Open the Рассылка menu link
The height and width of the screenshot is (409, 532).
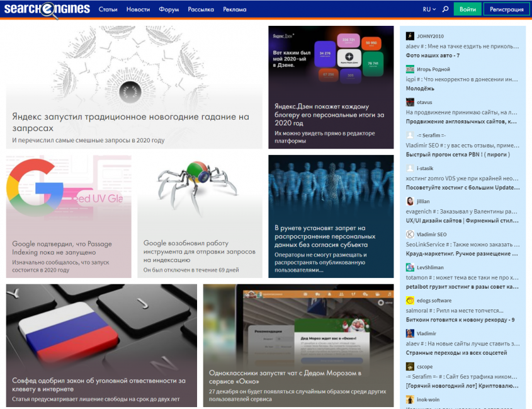point(201,9)
